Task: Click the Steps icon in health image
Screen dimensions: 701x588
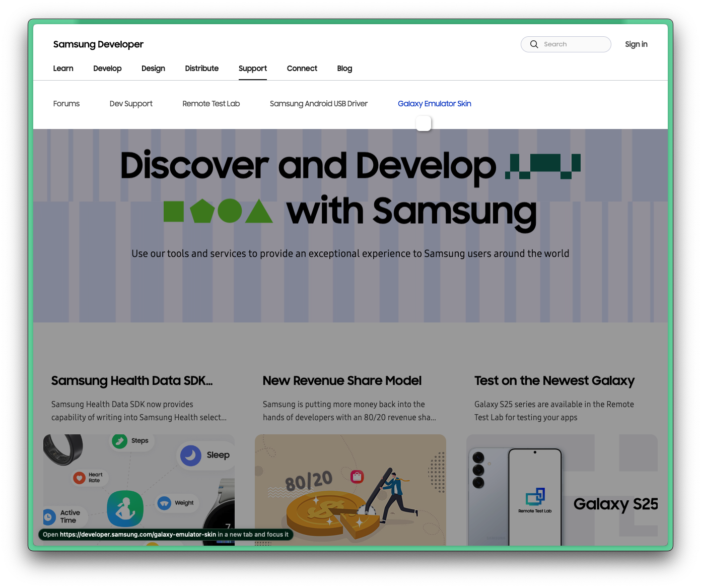Action: (119, 441)
